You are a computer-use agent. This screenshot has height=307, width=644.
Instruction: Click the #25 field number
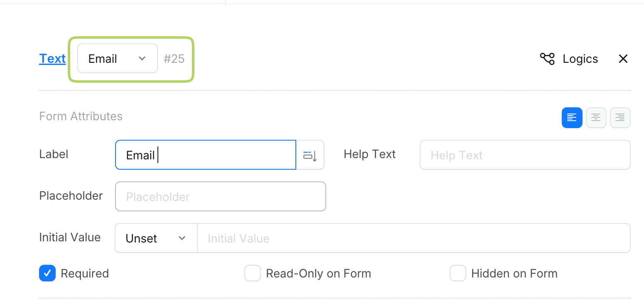point(174,59)
